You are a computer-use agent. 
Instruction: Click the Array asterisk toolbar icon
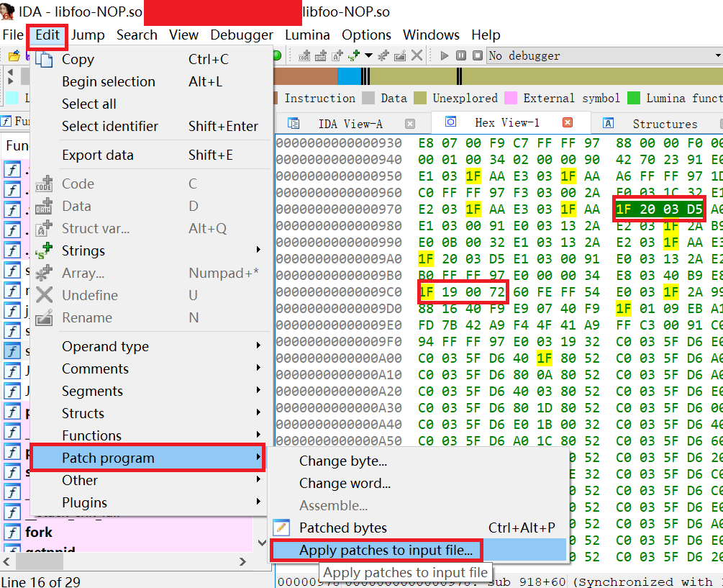coord(383,56)
